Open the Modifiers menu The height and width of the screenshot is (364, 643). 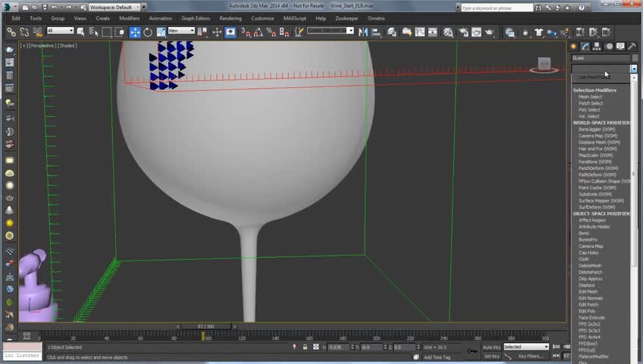coord(129,18)
